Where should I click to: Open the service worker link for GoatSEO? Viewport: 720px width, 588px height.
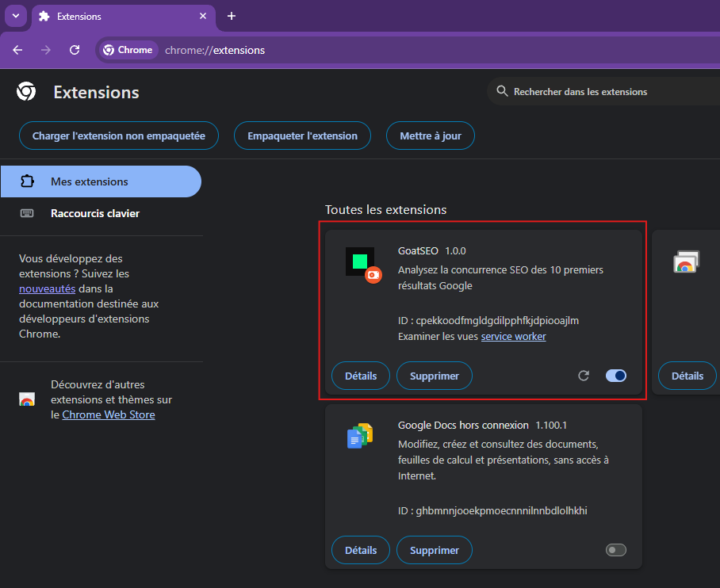click(513, 337)
